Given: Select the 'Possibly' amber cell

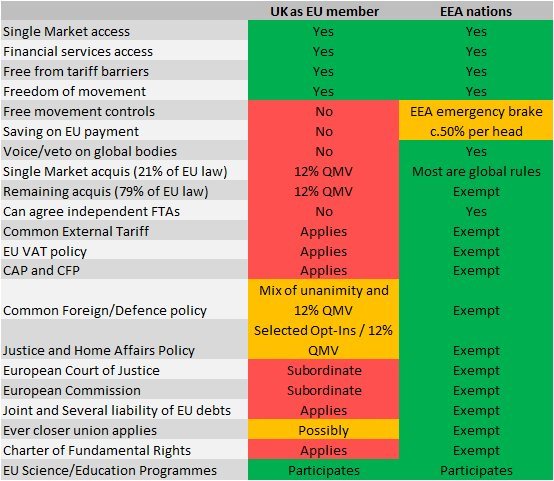Looking at the screenshot, I should click(324, 430).
